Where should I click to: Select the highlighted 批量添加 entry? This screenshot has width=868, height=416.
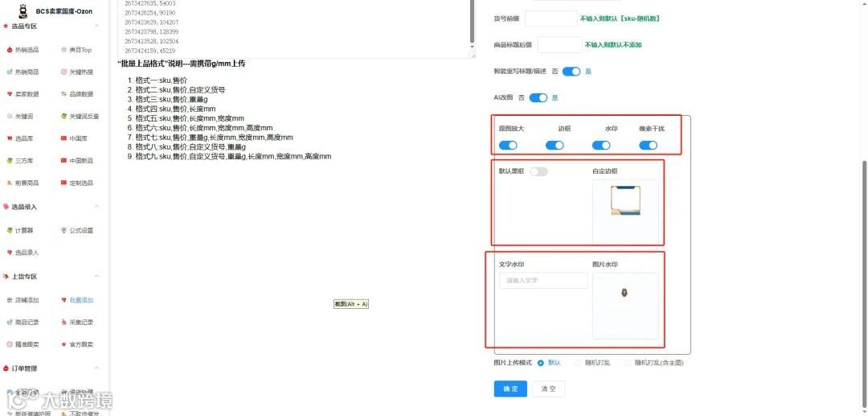(x=77, y=300)
